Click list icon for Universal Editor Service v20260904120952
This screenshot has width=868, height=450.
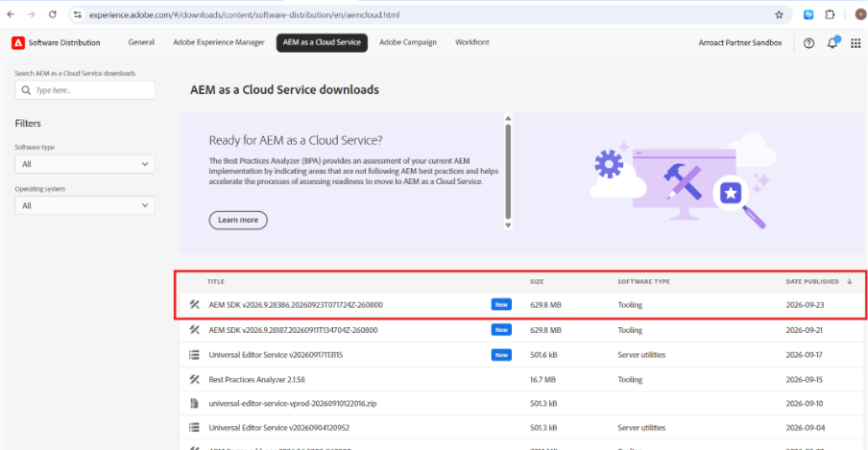194,427
